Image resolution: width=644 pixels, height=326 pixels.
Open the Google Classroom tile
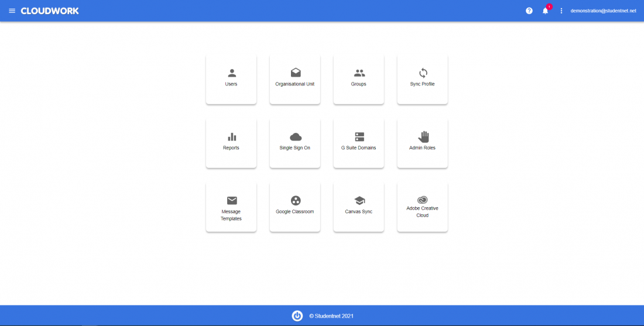click(295, 207)
